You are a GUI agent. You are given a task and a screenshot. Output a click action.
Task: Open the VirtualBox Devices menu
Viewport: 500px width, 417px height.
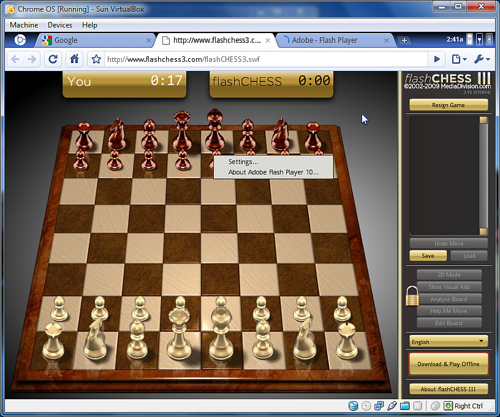[60, 25]
